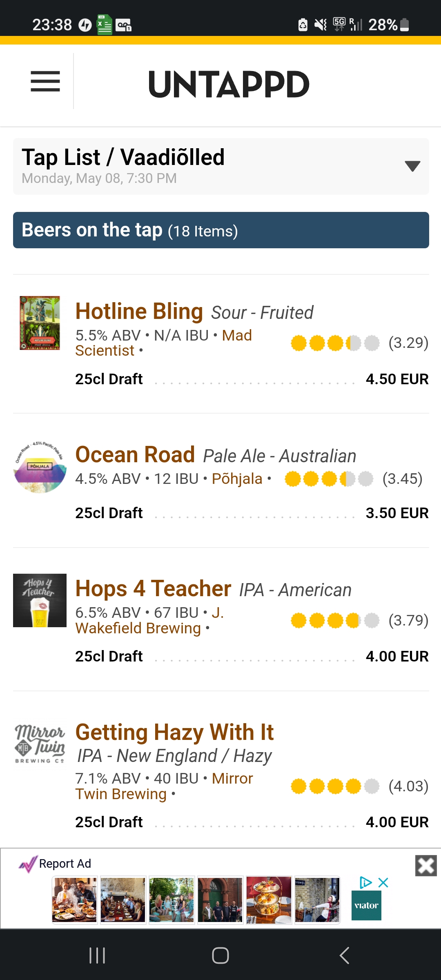Screen dimensions: 441x980
Task: Tap the Hotline Bling label thumbnail
Action: [40, 323]
